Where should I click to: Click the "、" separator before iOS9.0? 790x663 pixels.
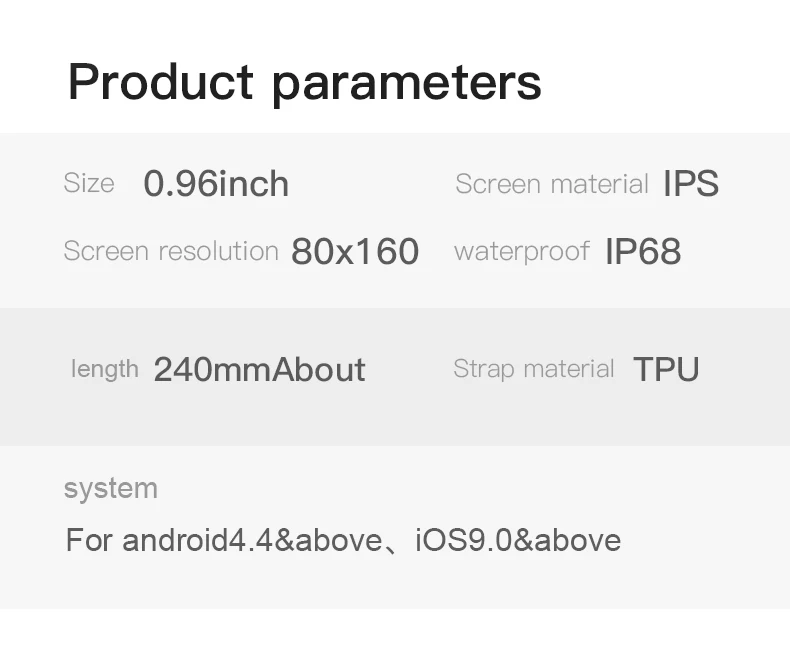pos(398,543)
